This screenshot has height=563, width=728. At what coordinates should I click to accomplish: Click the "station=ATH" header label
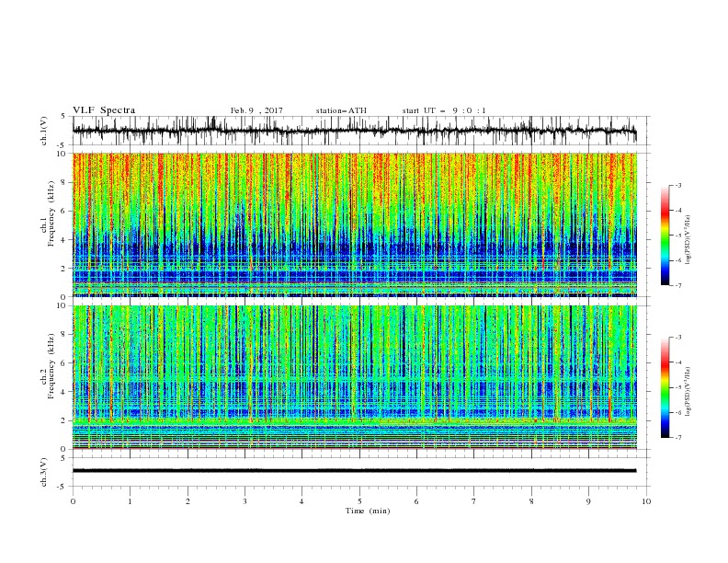click(x=341, y=110)
